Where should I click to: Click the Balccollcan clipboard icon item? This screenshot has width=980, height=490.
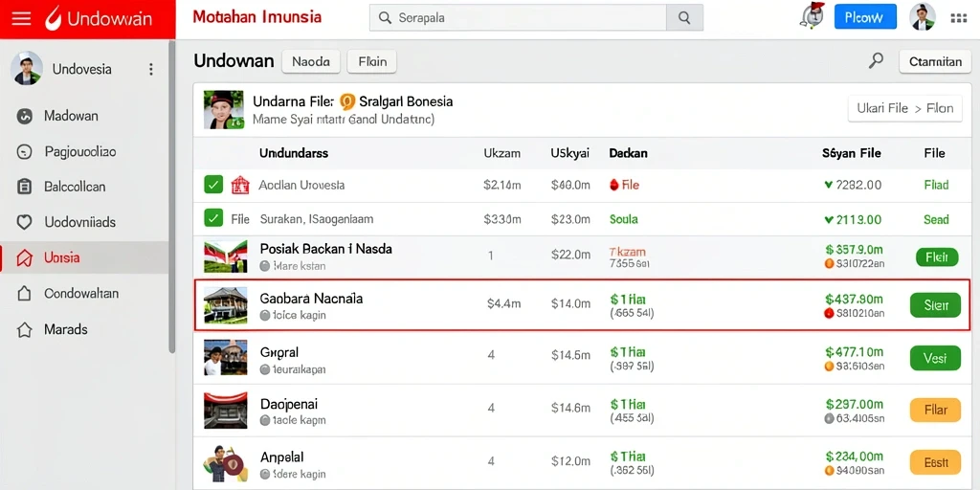click(x=24, y=187)
